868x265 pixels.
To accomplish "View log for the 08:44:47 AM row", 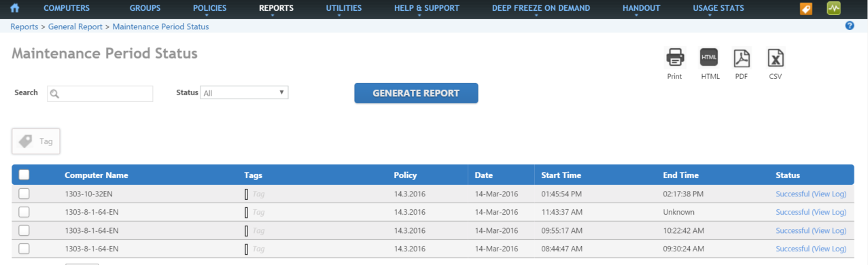I will [811, 249].
